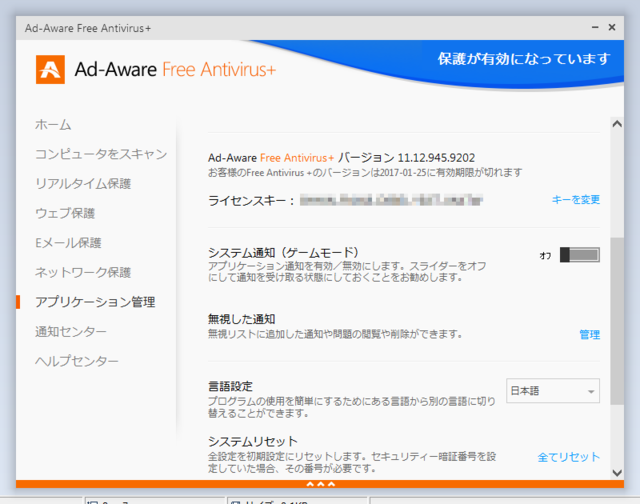Minimize the Ad-Aware window
640x504 pixels.
coord(595,27)
